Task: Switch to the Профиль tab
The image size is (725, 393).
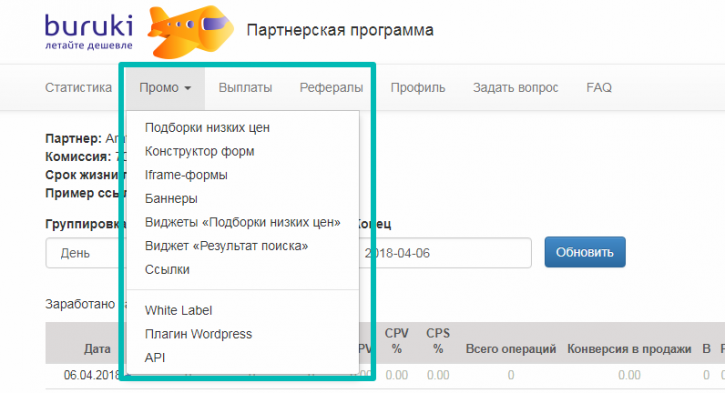Action: coord(418,87)
